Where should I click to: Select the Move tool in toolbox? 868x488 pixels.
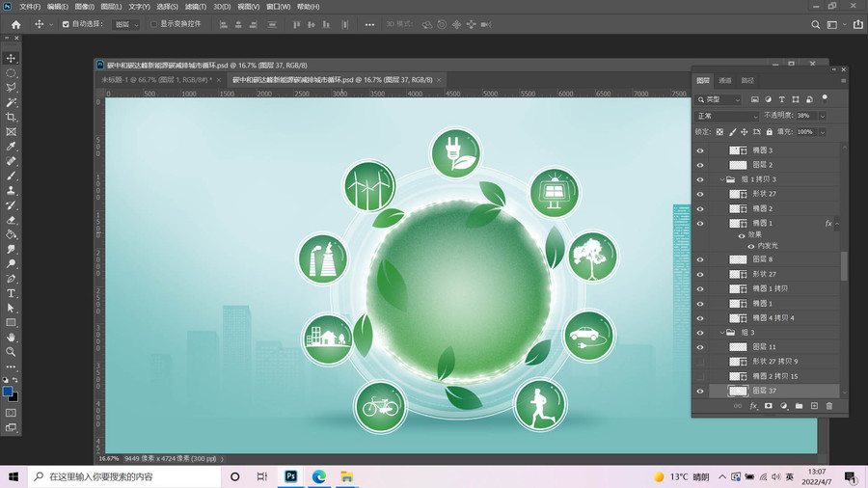(11, 58)
